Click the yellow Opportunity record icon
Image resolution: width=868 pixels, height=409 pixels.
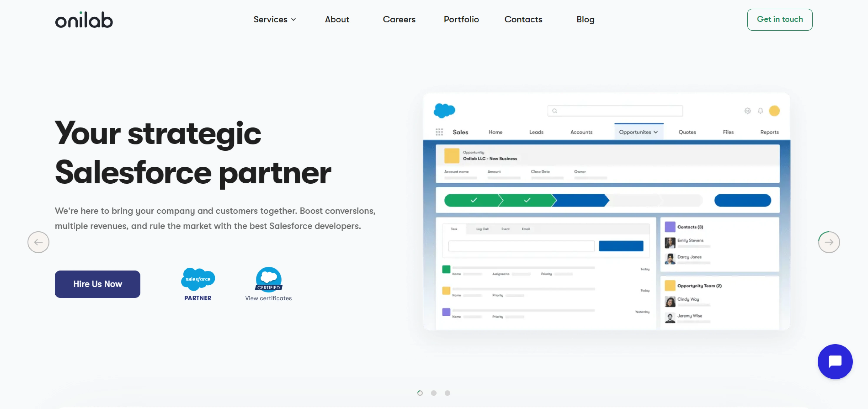click(x=452, y=156)
